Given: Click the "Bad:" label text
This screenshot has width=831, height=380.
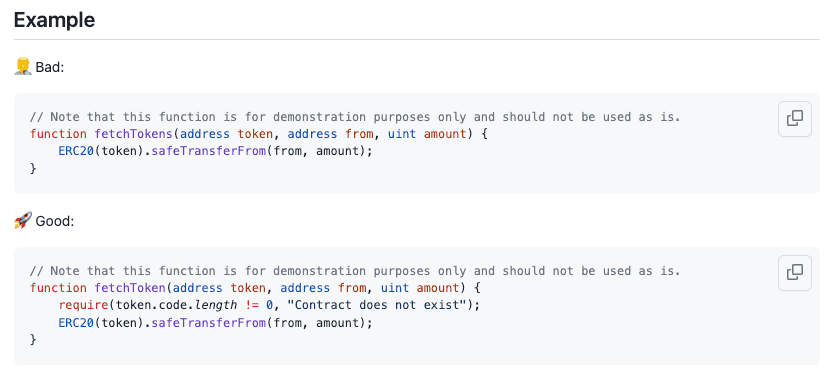Looking at the screenshot, I should point(50,67).
